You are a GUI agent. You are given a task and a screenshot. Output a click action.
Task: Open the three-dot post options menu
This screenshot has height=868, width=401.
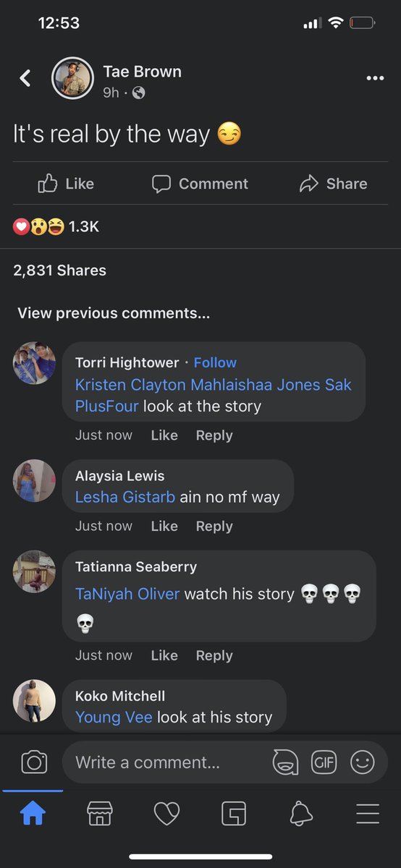[375, 78]
